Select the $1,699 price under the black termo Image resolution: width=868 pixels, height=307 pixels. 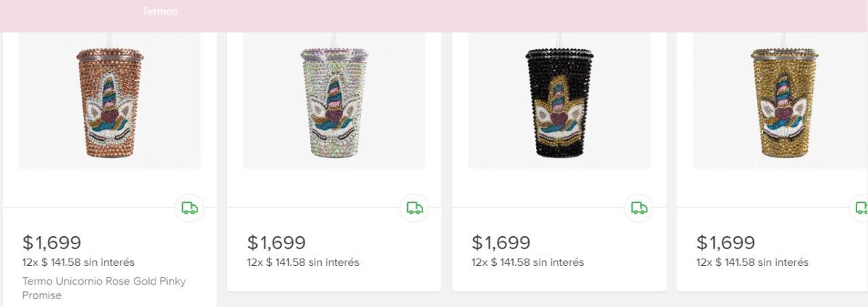(501, 243)
